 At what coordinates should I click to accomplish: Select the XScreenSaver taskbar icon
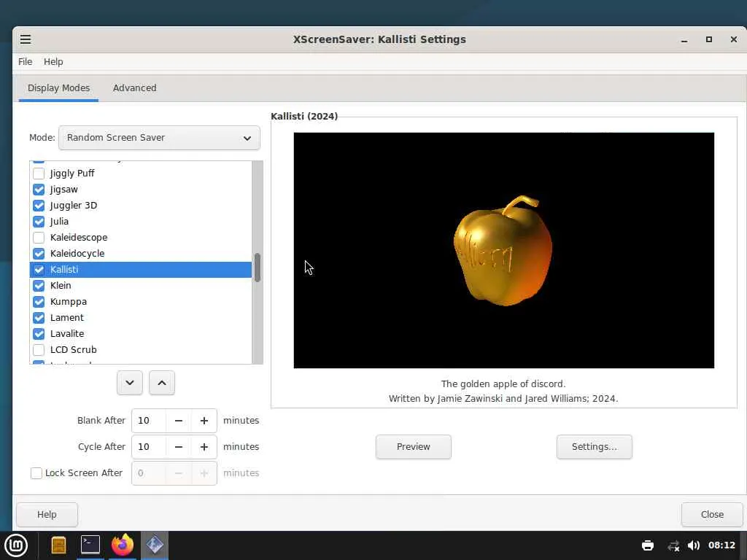click(x=155, y=545)
